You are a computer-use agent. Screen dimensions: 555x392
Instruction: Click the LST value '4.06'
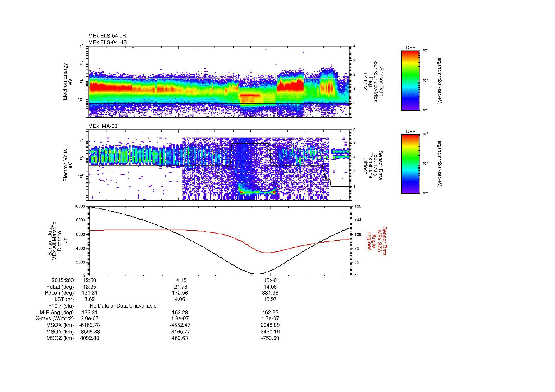pos(180,299)
